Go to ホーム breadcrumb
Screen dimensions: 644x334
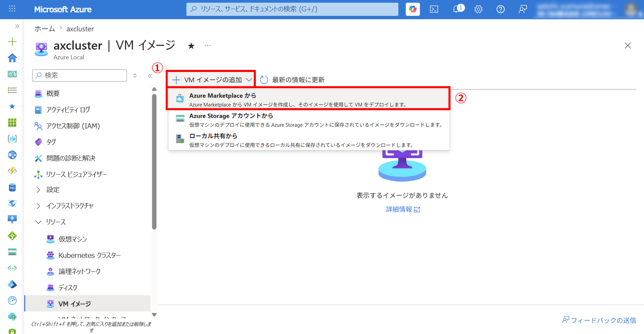(x=44, y=29)
